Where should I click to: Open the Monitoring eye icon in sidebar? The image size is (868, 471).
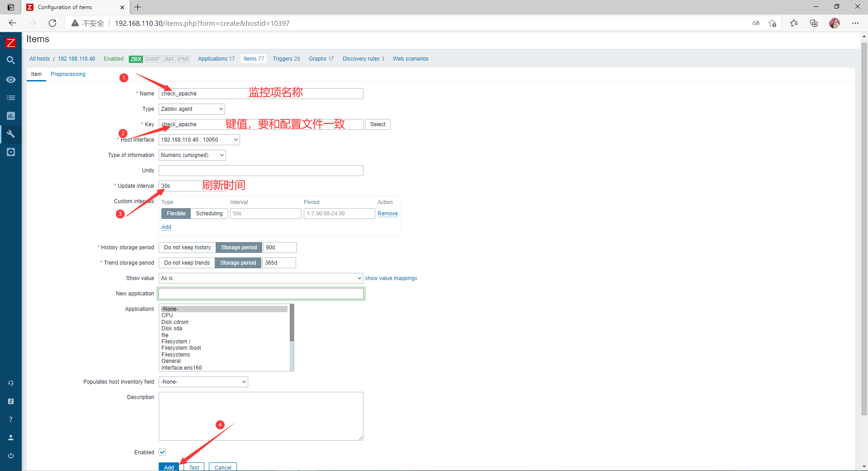coord(11,80)
